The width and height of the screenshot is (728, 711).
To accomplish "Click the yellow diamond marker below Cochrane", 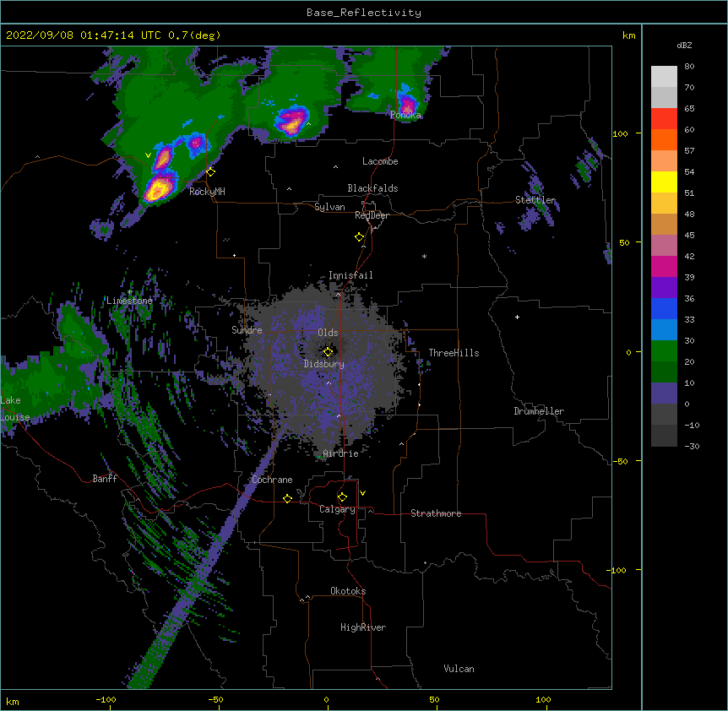I will (287, 498).
